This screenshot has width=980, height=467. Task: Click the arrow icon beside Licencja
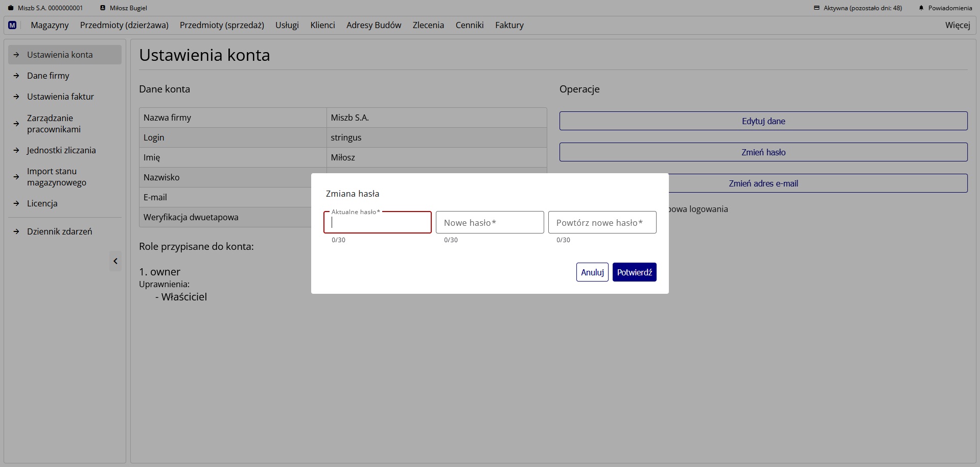[x=16, y=203]
